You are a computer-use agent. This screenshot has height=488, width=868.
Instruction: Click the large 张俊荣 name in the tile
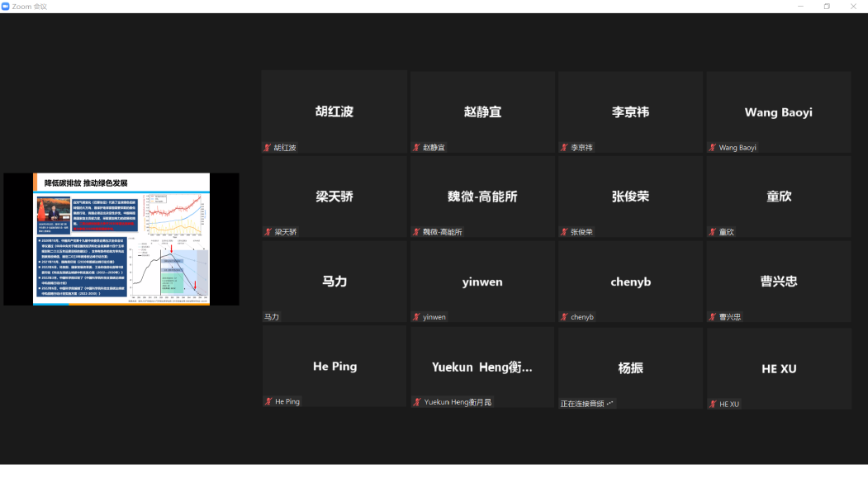(630, 197)
